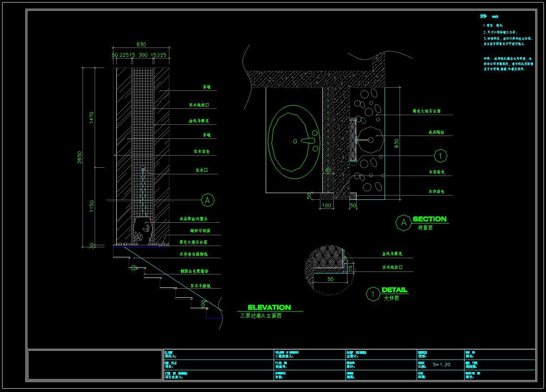Click the 2650 overall height dimension

[x=80, y=157]
